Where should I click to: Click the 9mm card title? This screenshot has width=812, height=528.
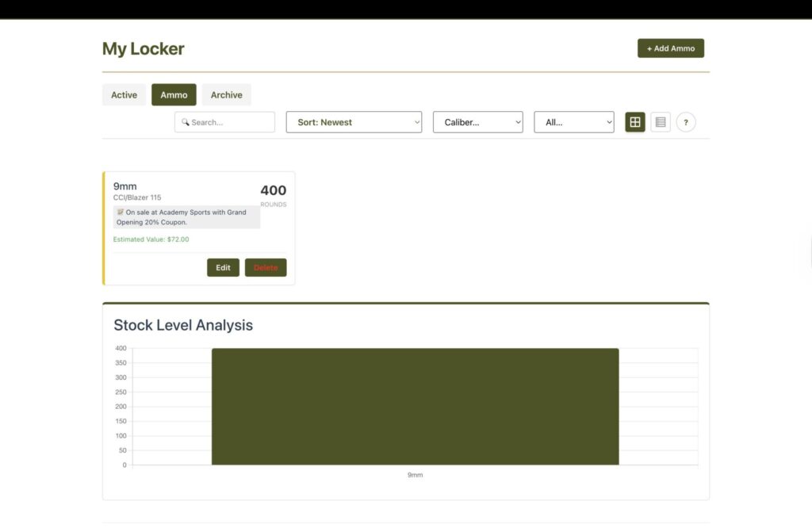(124, 186)
